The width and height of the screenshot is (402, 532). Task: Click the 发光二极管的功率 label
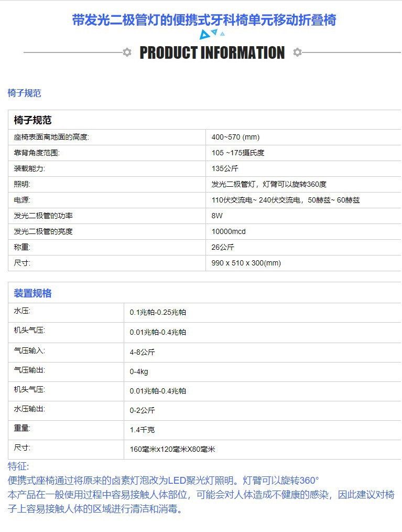click(43, 216)
